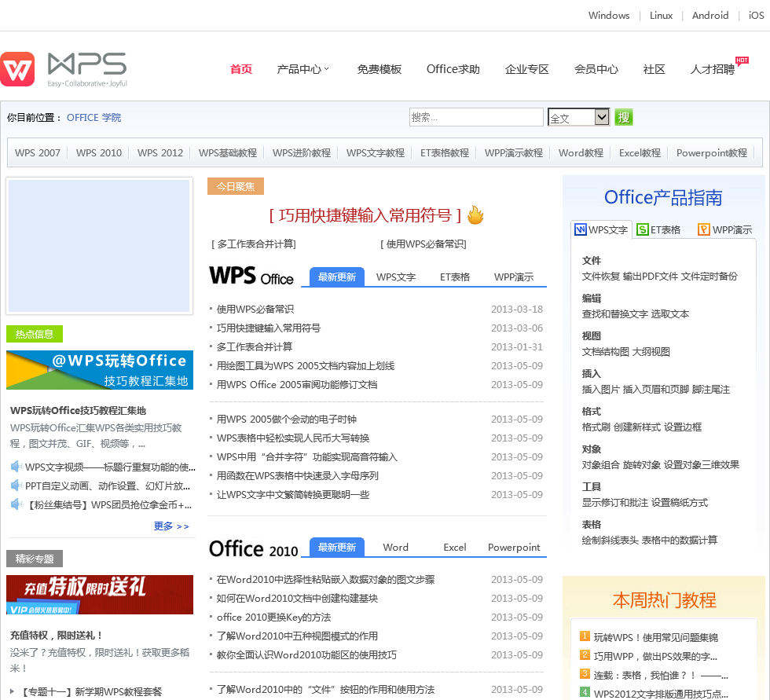Screen dimensions: 770x700
Task: Click speaker icon beside WPS文字视频 item
Action: [x=16, y=467]
